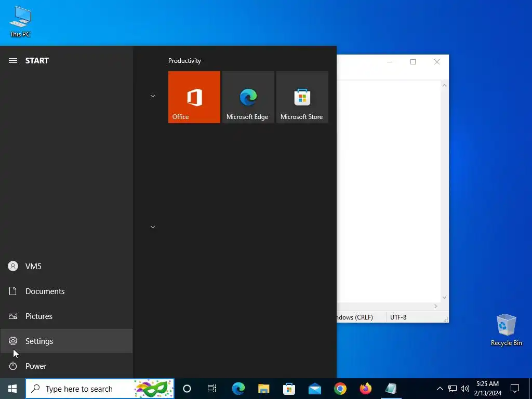Screen dimensions: 532x399
Task: Open the VM5 user account menu
Action: click(66, 267)
